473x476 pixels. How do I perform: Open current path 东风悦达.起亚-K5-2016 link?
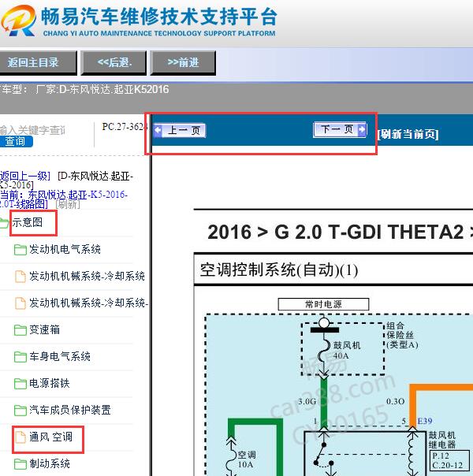63,199
